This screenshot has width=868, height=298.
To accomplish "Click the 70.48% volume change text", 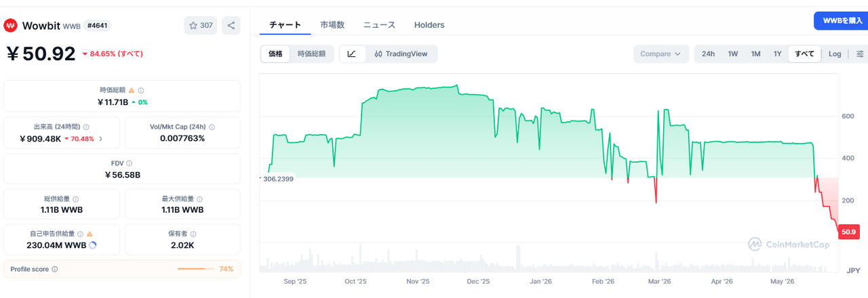I will (x=83, y=139).
